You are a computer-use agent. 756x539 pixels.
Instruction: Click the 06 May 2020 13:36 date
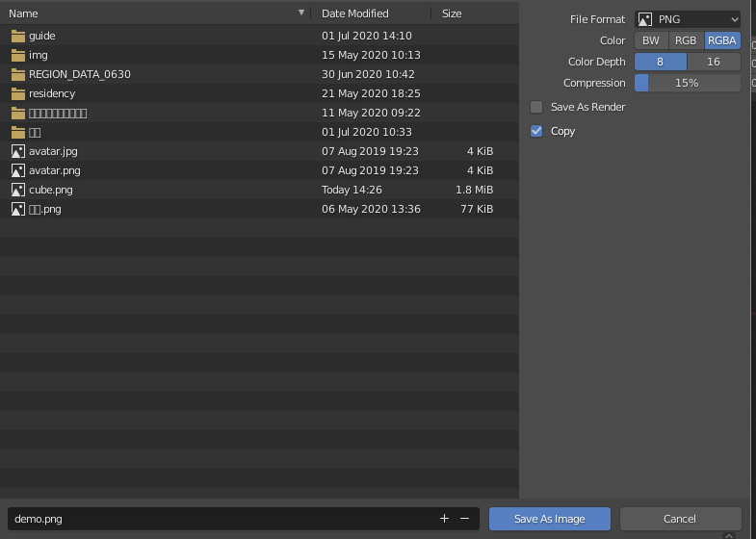pos(371,209)
